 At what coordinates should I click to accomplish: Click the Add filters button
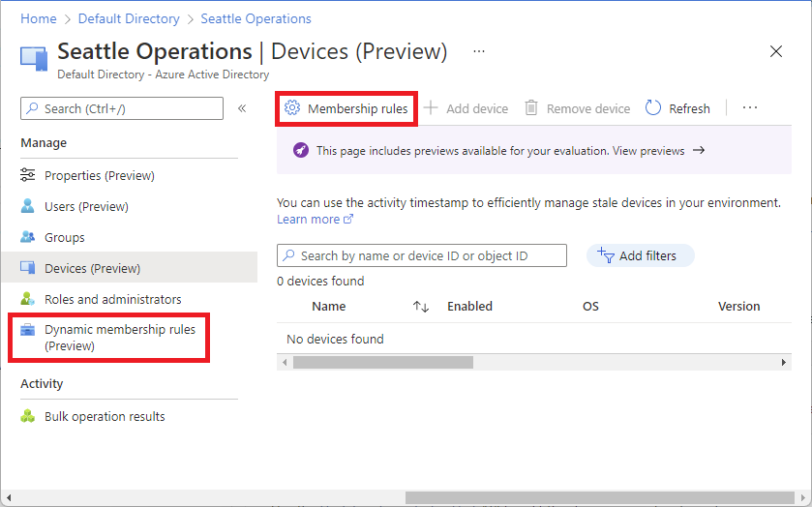coord(640,255)
